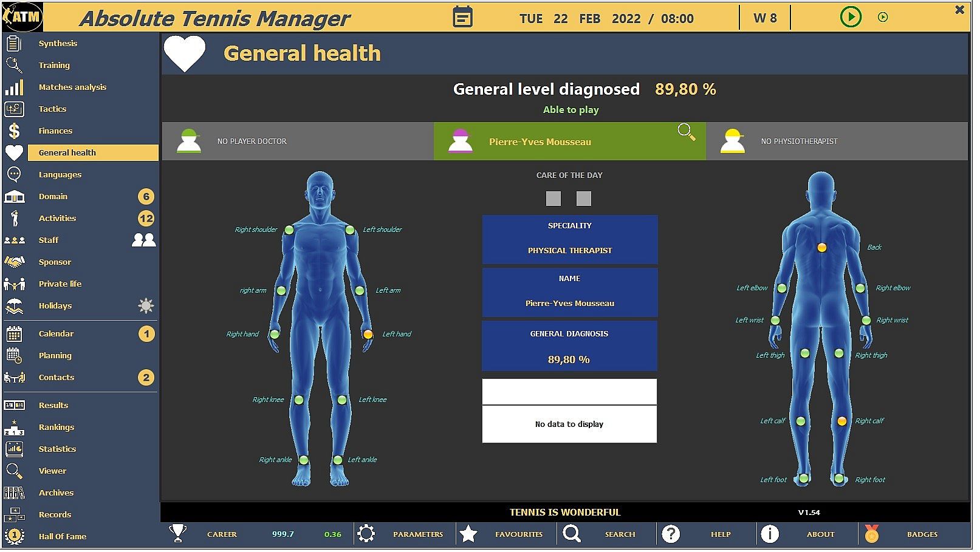The height and width of the screenshot is (552, 980).
Task: Click the Domain notification badge 6
Action: pos(146,197)
